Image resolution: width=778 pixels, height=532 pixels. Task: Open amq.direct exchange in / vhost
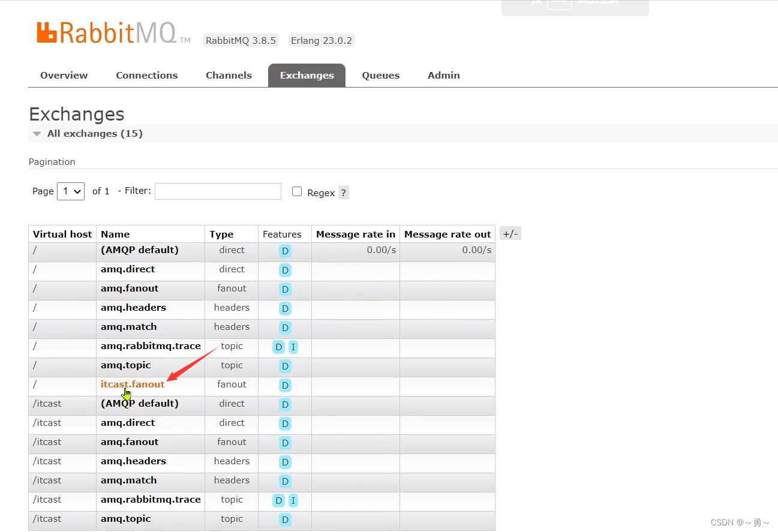[x=128, y=269]
